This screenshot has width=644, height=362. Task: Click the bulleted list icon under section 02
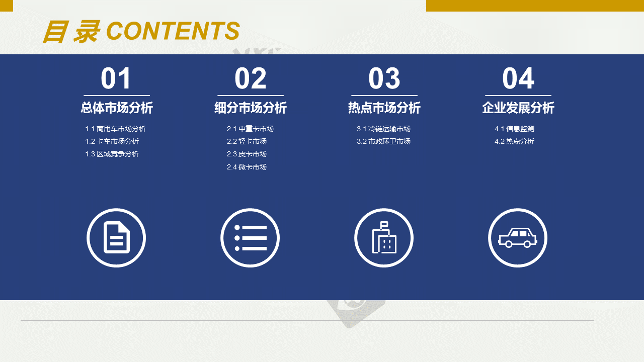pos(250,238)
